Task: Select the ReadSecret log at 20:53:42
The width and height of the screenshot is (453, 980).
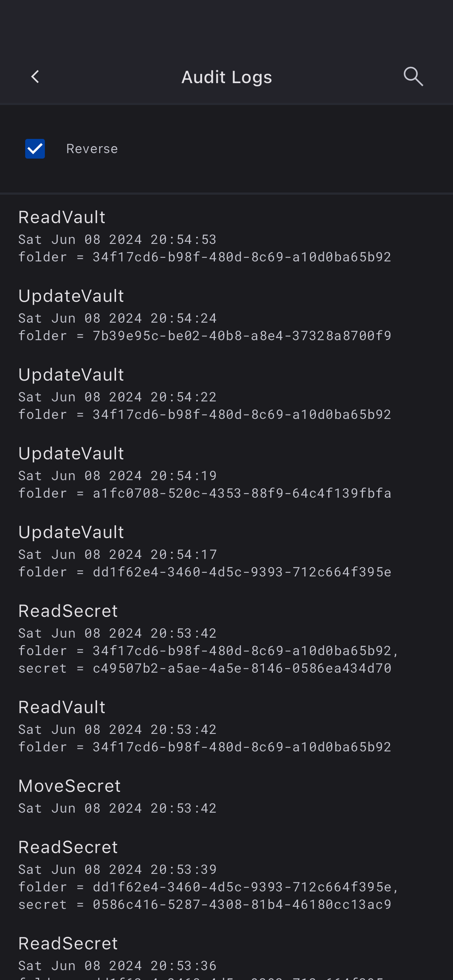Action: coord(226,638)
